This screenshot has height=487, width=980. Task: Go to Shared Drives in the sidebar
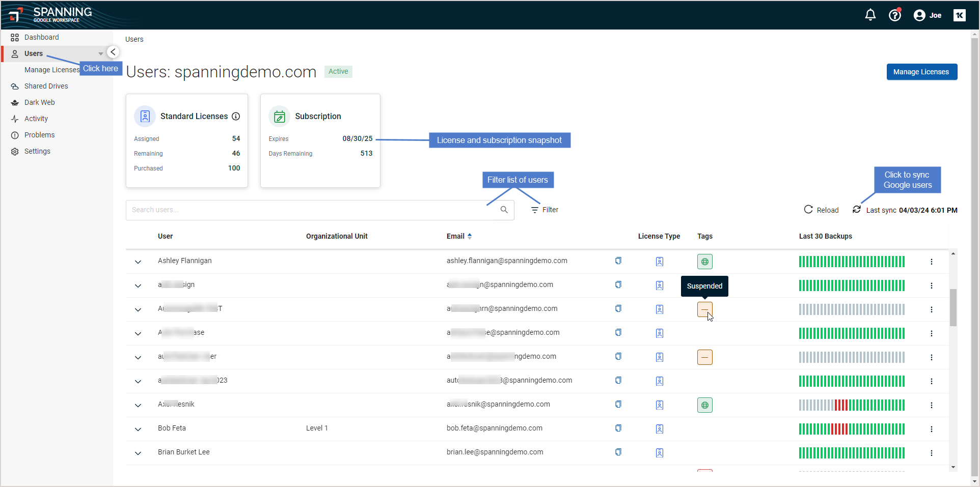[x=46, y=86]
